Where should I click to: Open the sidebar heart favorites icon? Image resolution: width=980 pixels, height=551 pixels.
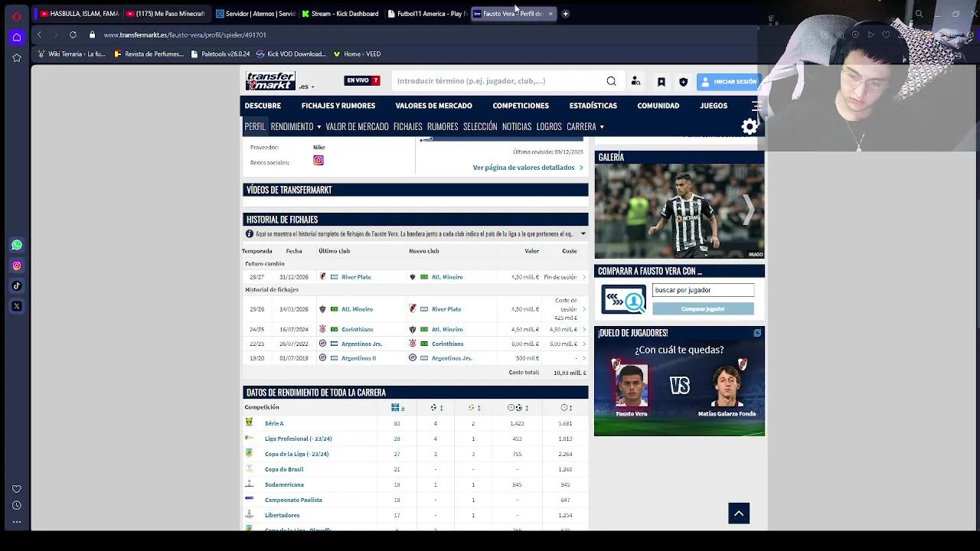(17, 489)
